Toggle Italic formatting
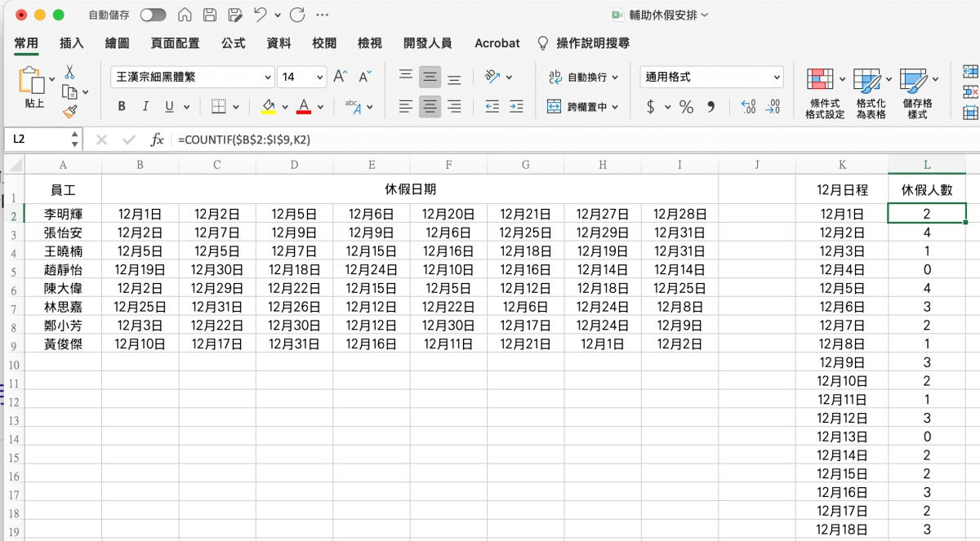The height and width of the screenshot is (541, 980). pyautogui.click(x=145, y=106)
